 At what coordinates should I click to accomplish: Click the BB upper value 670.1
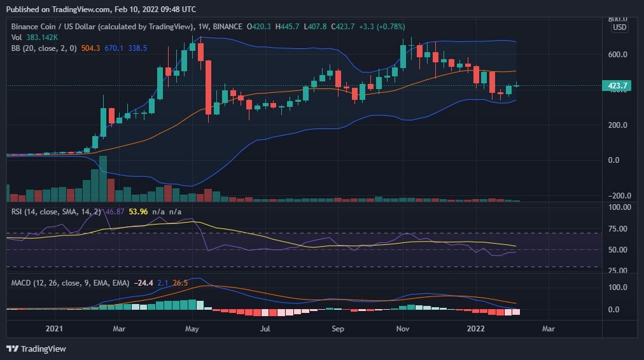tap(114, 48)
